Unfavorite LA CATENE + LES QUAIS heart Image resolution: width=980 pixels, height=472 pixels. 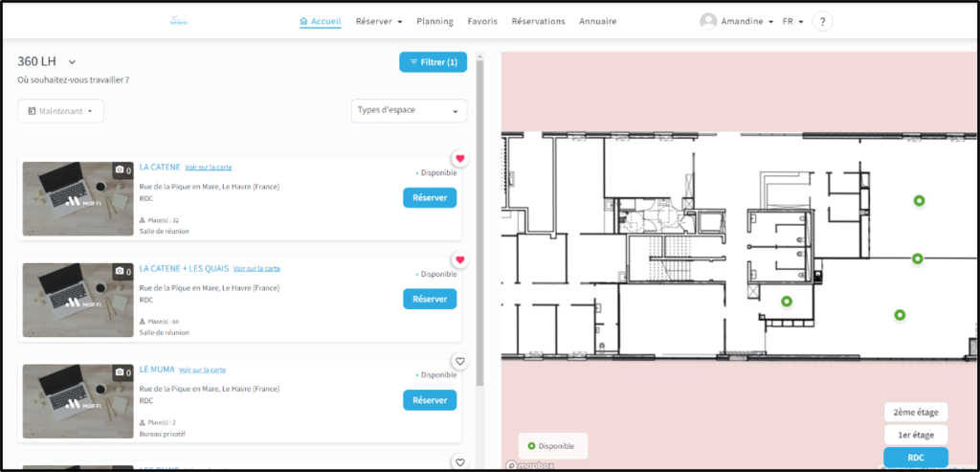click(x=460, y=259)
